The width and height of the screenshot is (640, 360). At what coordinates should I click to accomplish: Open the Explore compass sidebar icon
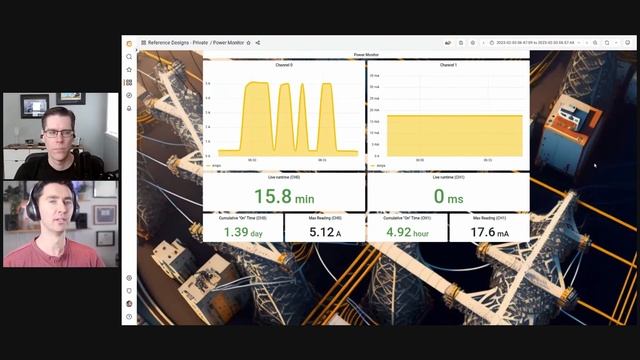click(129, 96)
